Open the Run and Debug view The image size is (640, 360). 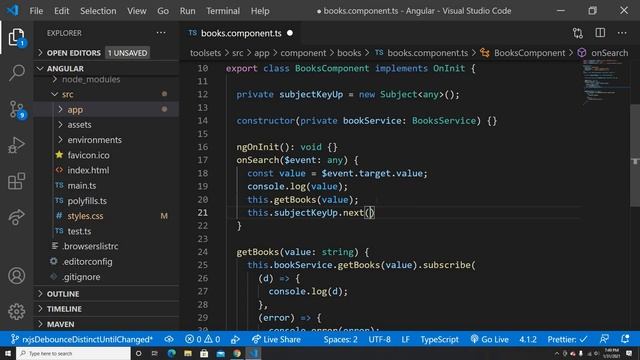coord(16,145)
